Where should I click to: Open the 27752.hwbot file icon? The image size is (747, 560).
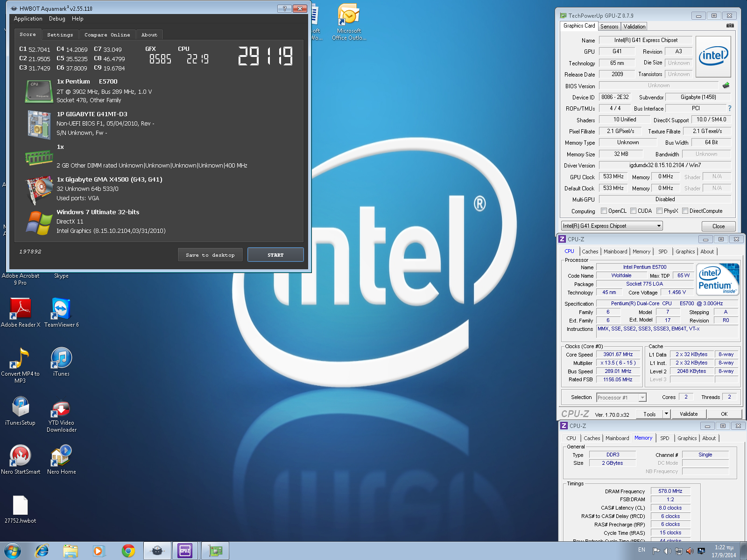point(20,509)
